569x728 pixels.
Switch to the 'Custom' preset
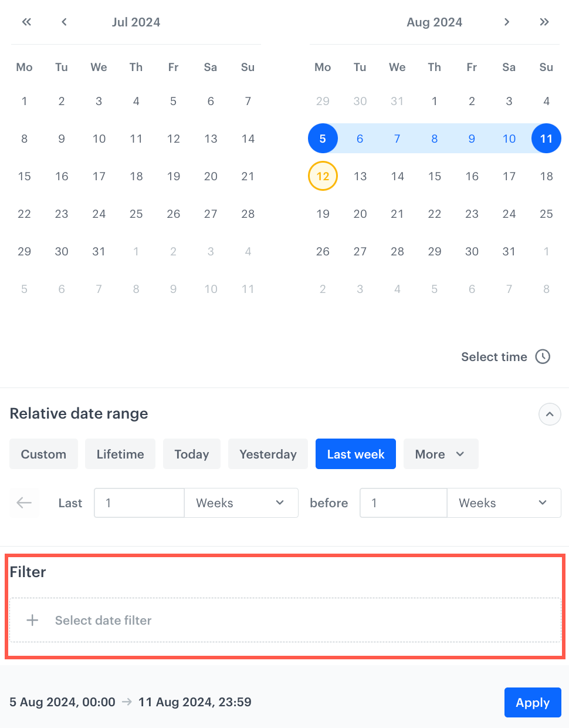click(43, 454)
